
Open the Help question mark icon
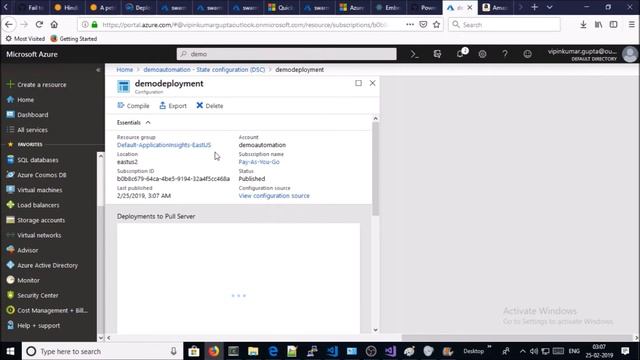pyautogui.click(x=505, y=54)
